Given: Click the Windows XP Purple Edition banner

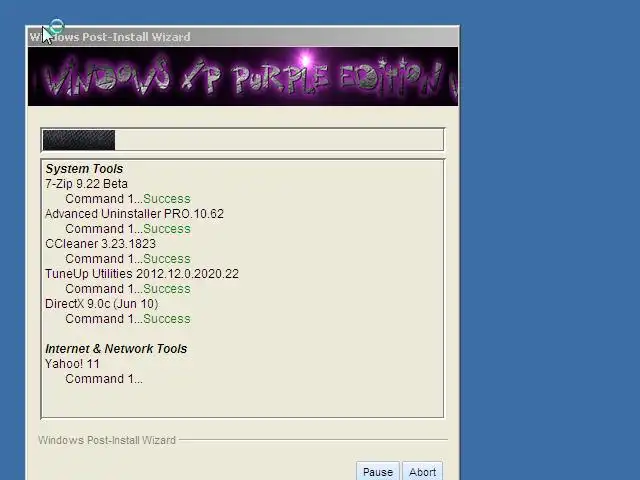Looking at the screenshot, I should tap(243, 77).
